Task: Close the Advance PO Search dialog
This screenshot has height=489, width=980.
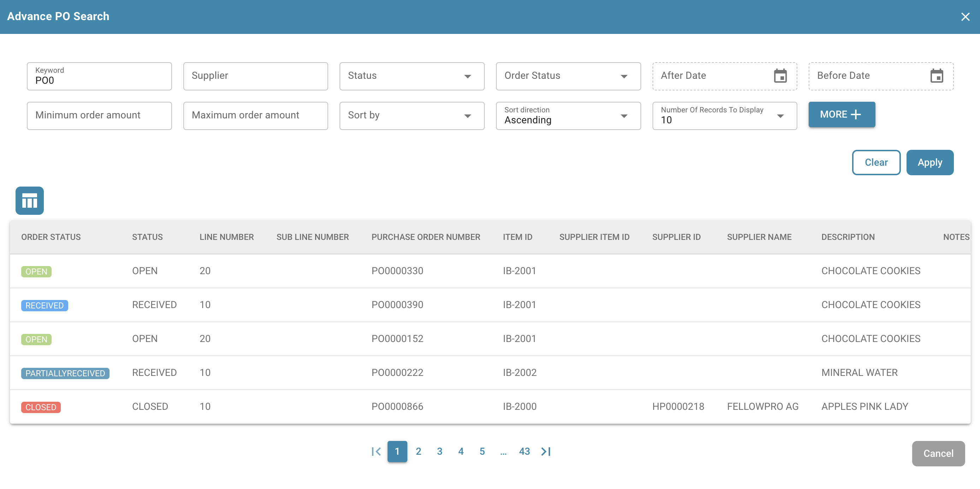Action: point(965,17)
